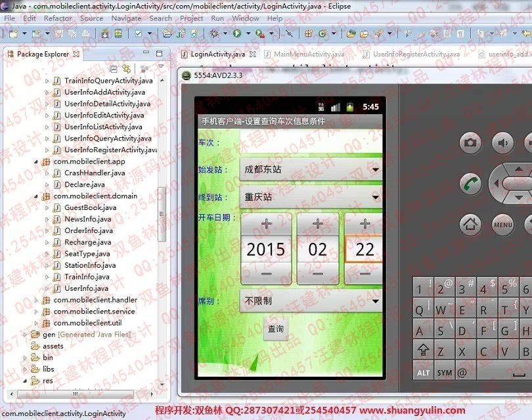Close the Package Explorer tab

click(76, 54)
